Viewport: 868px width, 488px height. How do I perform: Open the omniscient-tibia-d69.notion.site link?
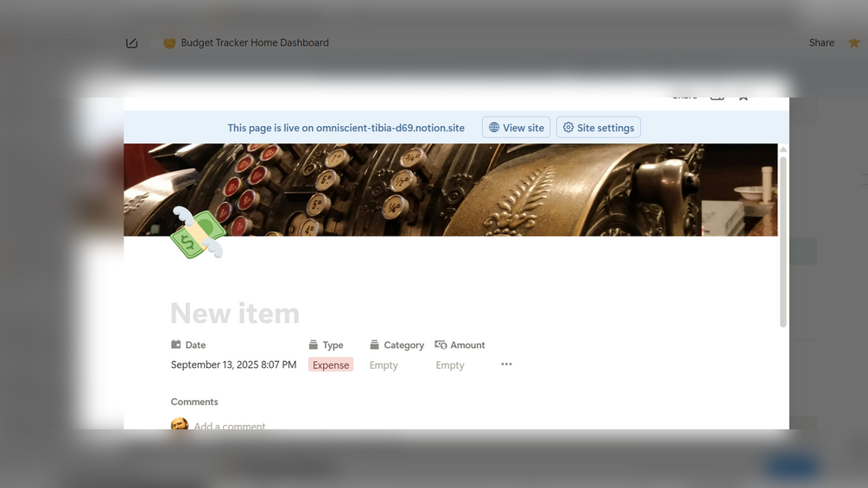390,128
